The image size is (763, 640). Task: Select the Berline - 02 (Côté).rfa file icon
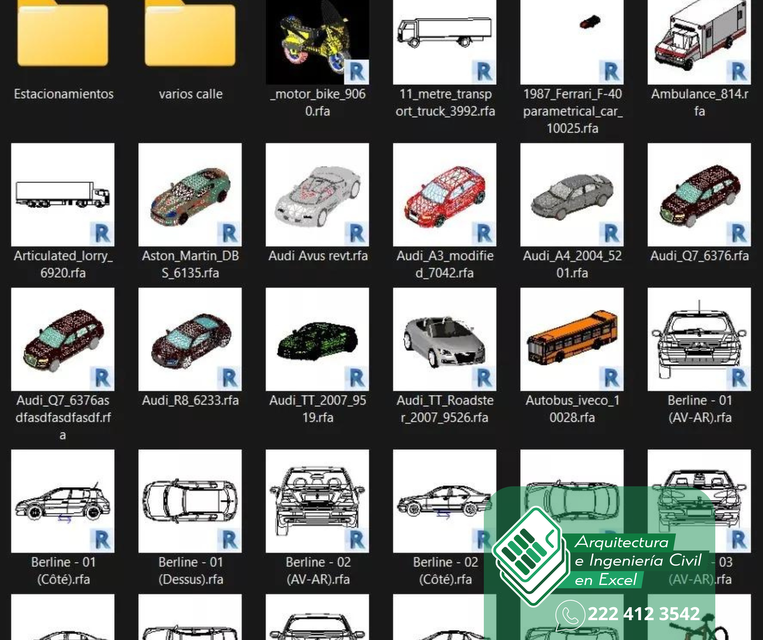pos(445,501)
